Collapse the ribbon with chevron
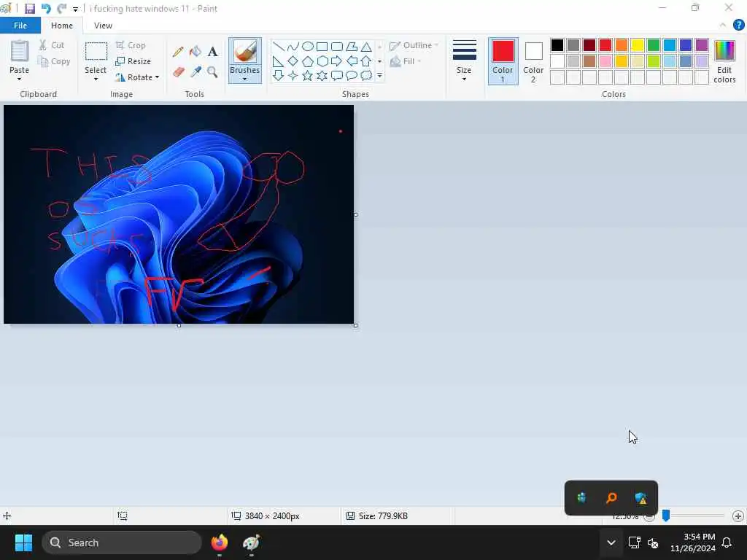747x560 pixels. [x=723, y=26]
